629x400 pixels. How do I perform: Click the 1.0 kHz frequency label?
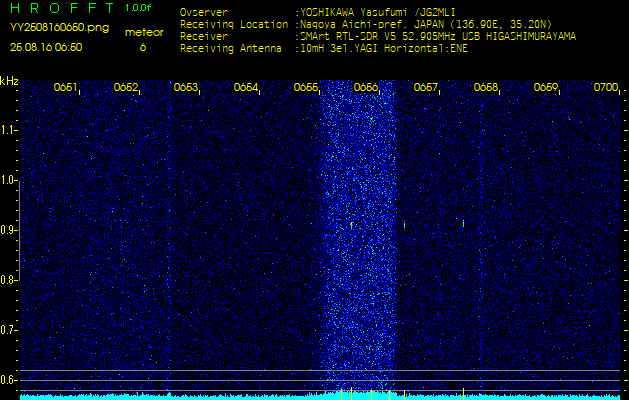8,181
